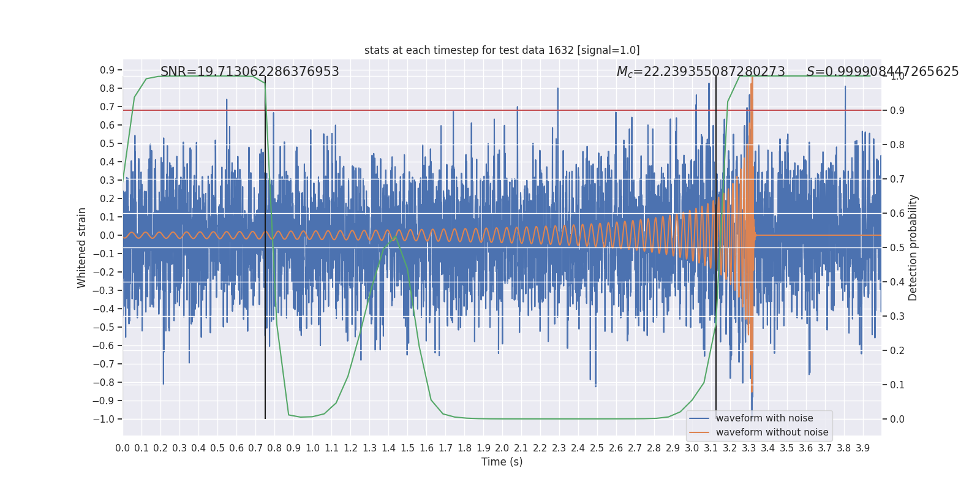Click the plot title mentioning test data 1632
Screen dimensions: 980x490
(x=502, y=50)
